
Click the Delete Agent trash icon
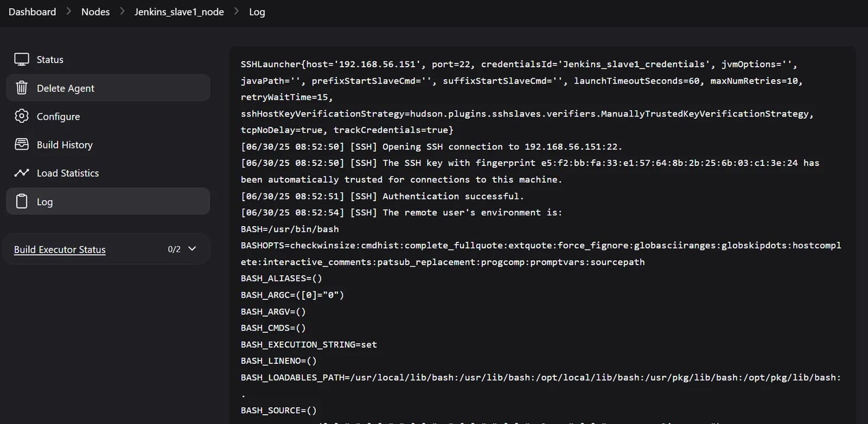(x=22, y=88)
